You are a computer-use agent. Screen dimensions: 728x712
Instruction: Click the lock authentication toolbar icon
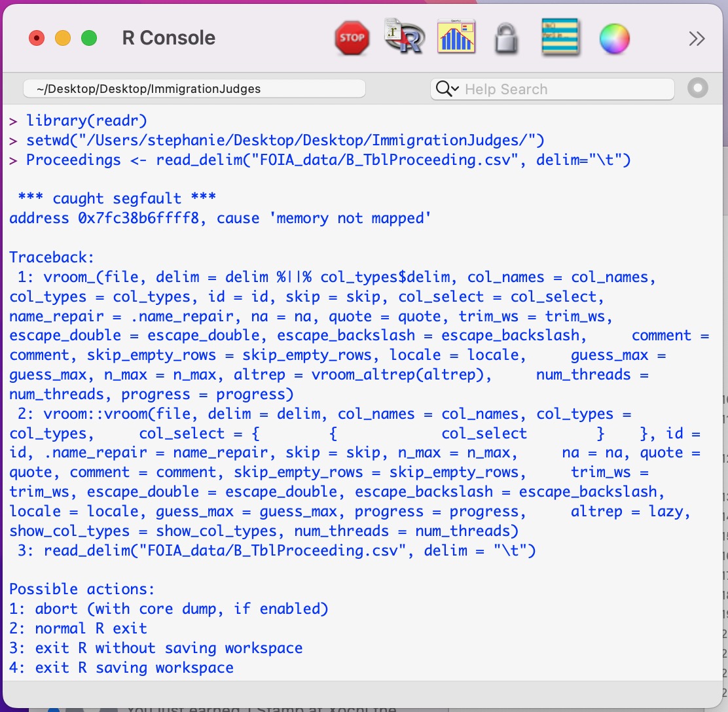[x=505, y=37]
